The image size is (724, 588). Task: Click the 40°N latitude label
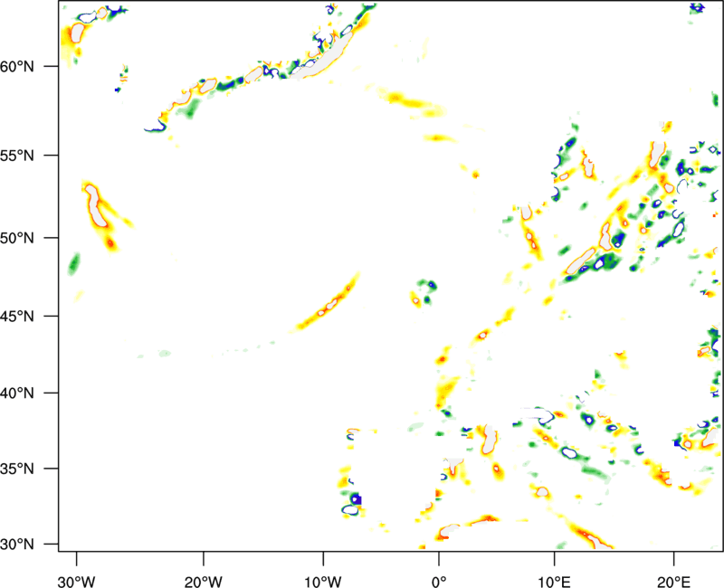pos(16,394)
